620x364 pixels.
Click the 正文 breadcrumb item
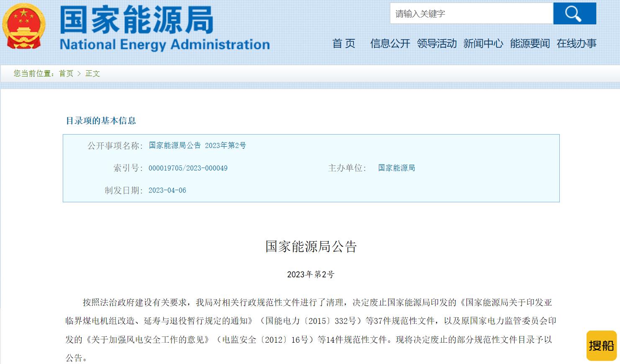pyautogui.click(x=92, y=74)
